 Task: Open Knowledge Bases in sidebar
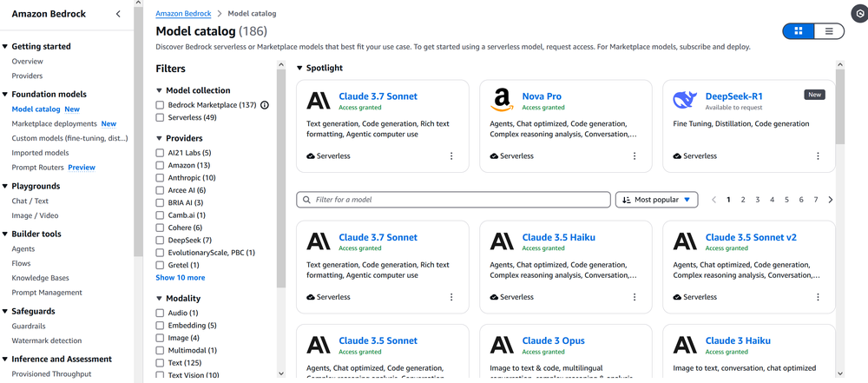click(40, 278)
